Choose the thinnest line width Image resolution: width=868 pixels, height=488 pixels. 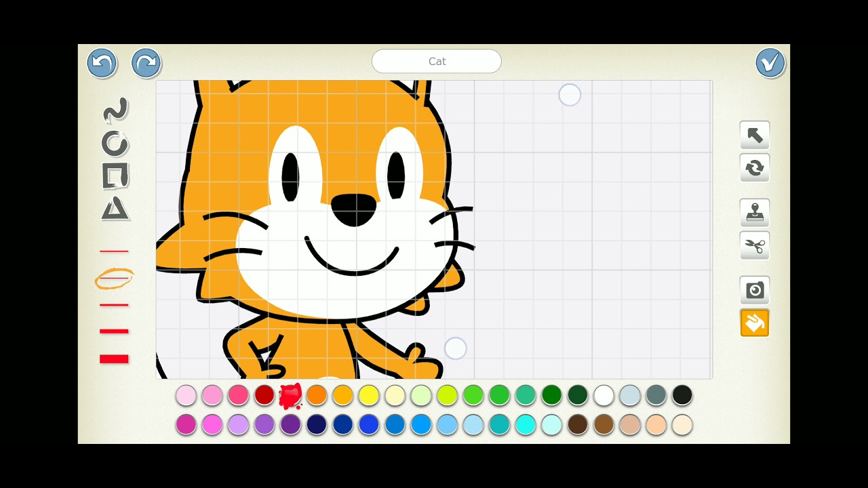click(114, 251)
